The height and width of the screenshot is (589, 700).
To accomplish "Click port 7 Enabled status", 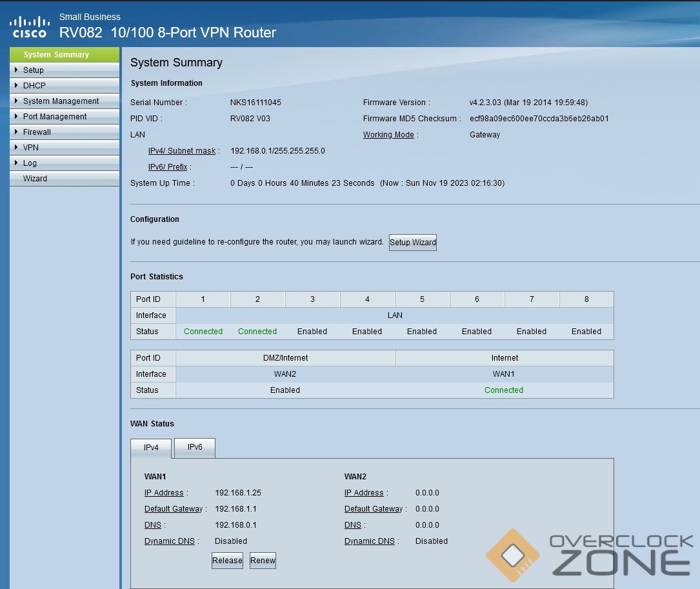I will coord(532,332).
